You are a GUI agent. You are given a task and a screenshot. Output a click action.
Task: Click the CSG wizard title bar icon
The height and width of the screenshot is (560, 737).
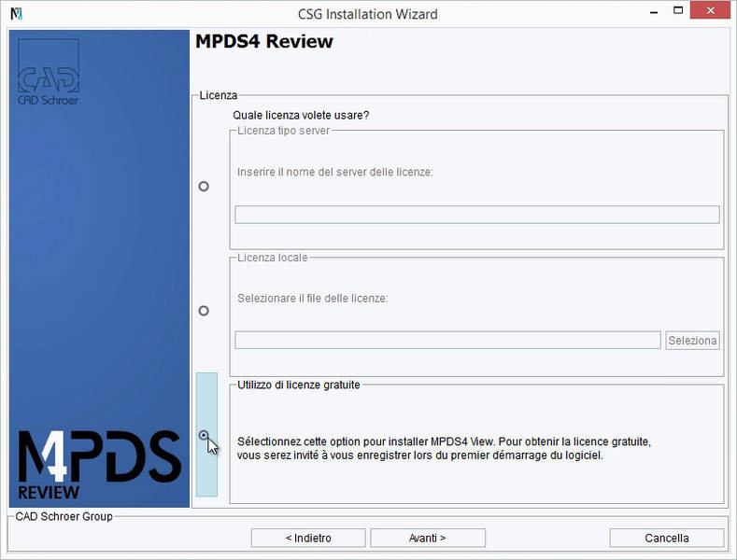tap(17, 14)
